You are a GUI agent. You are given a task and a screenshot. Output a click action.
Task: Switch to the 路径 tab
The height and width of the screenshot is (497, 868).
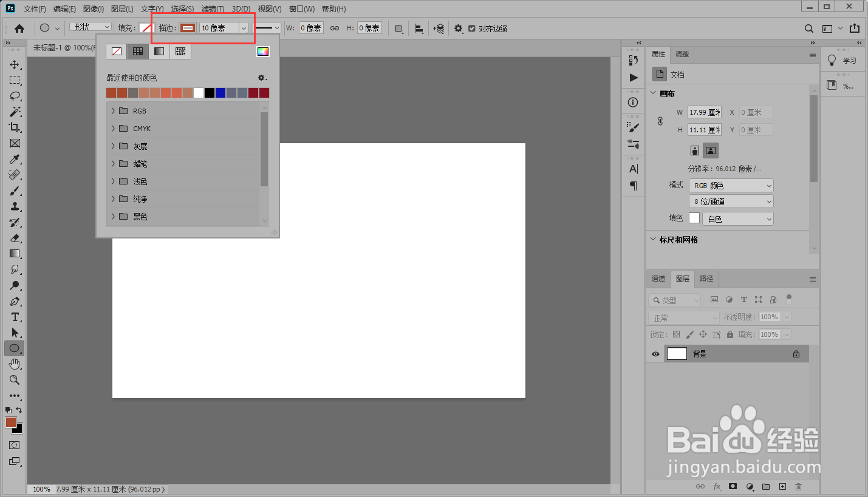pyautogui.click(x=706, y=279)
